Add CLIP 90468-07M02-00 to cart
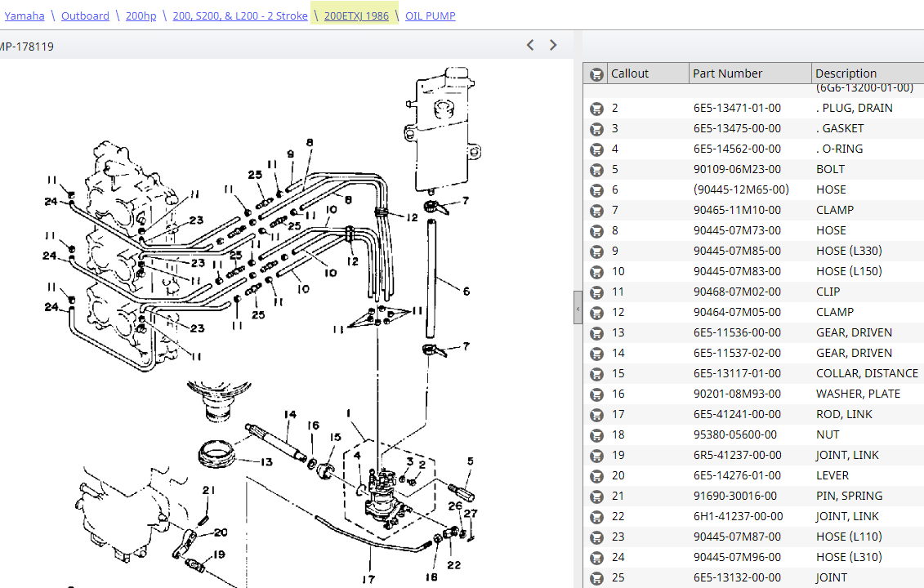The image size is (924, 588). 596,292
